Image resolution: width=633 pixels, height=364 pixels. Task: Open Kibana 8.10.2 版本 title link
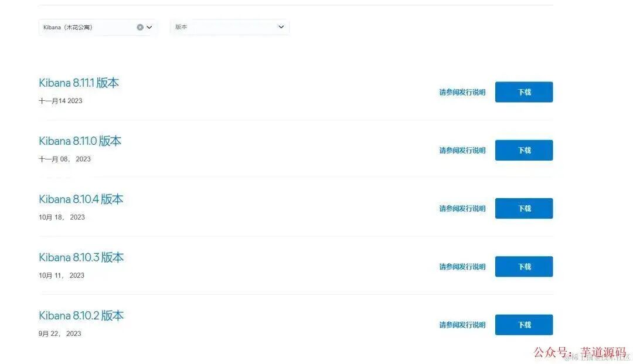[x=81, y=315]
